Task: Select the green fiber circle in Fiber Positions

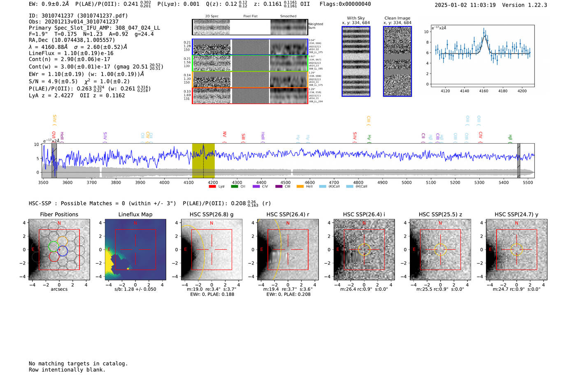Action: (53, 246)
